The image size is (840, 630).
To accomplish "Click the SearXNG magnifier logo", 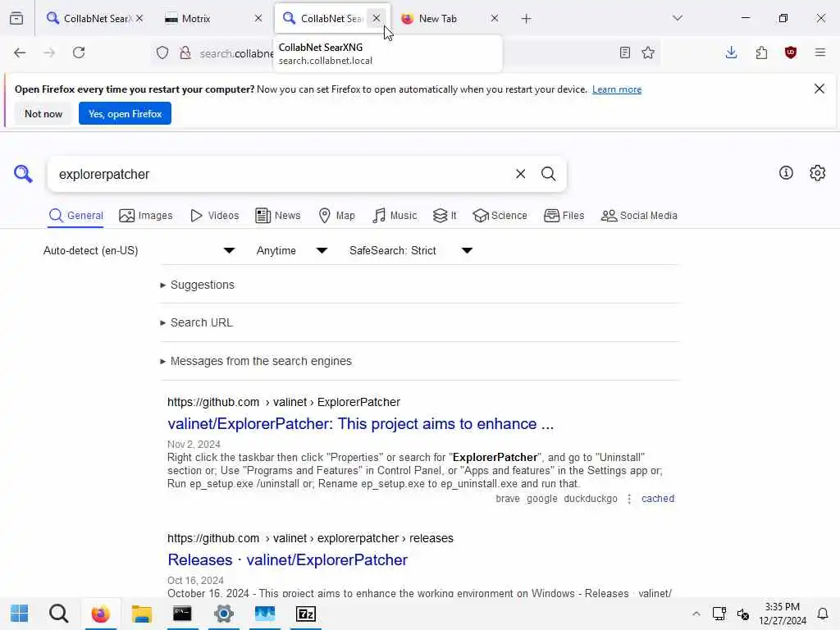I will click(23, 174).
